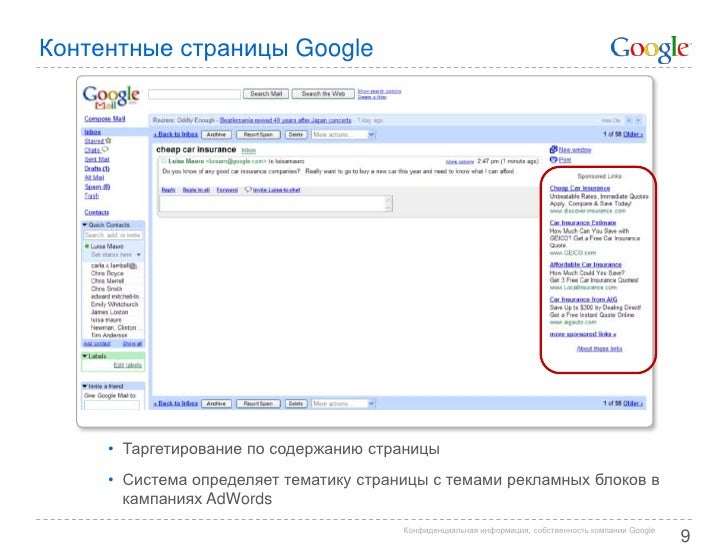
Task: Click the Give Google Mail to field
Action: (111, 405)
